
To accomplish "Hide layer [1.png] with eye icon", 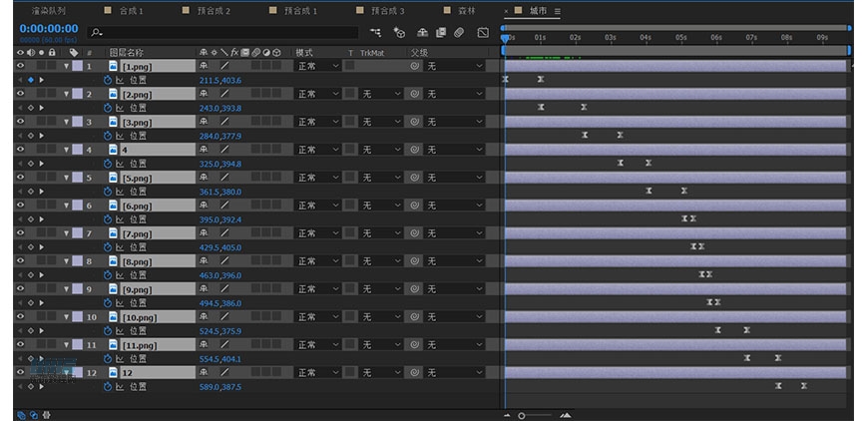I will click(21, 65).
